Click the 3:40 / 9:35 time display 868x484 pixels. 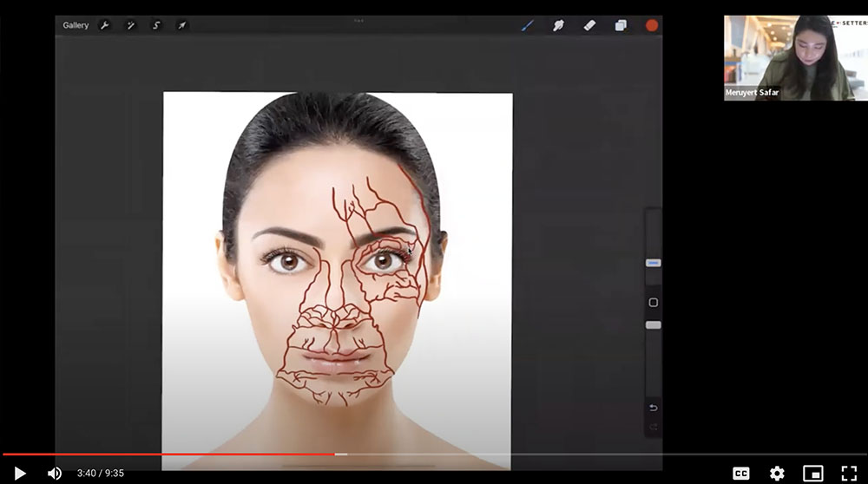point(100,474)
